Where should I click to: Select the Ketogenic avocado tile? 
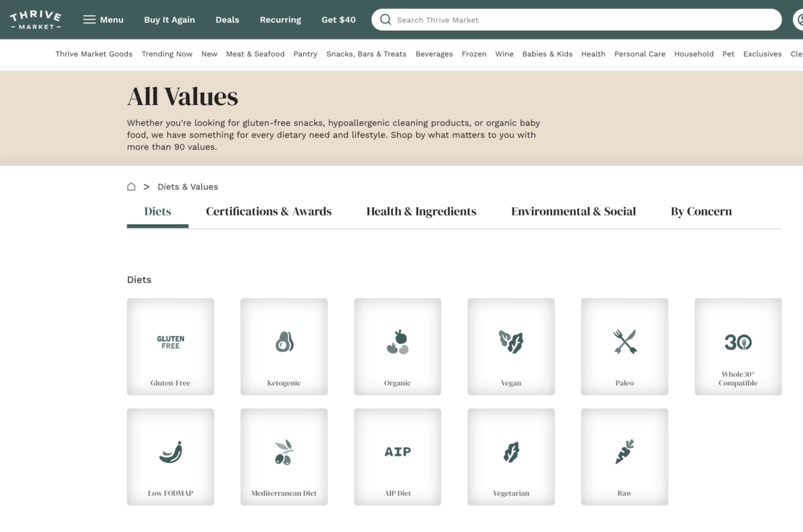284,347
